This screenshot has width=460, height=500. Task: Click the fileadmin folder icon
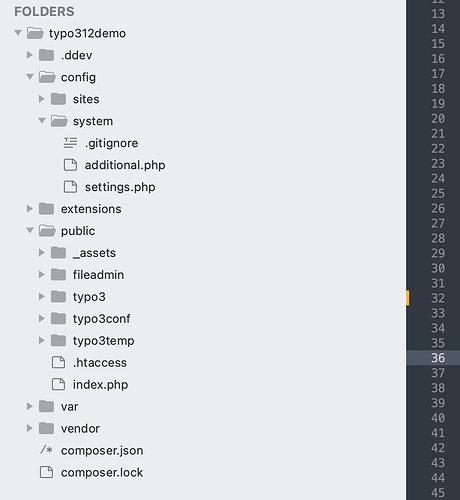coord(58,275)
